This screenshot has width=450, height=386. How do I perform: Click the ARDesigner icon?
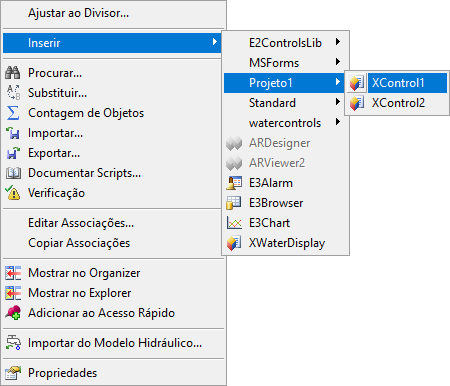pyautogui.click(x=234, y=143)
